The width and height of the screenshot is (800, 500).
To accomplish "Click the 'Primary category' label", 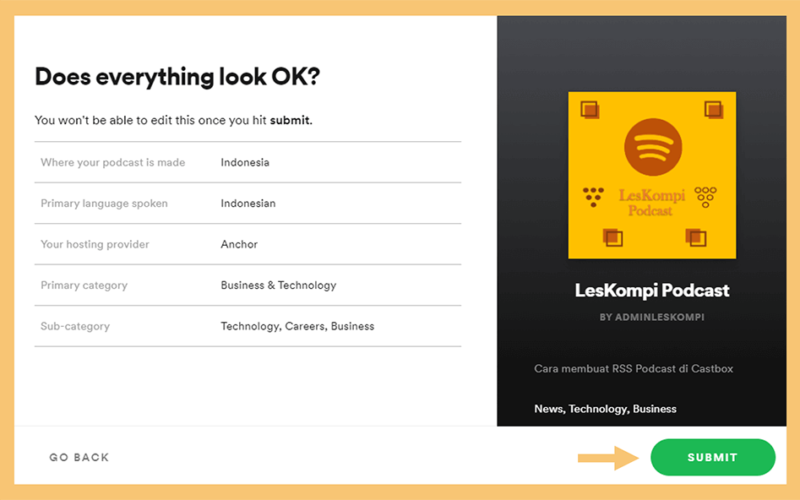I will (84, 285).
